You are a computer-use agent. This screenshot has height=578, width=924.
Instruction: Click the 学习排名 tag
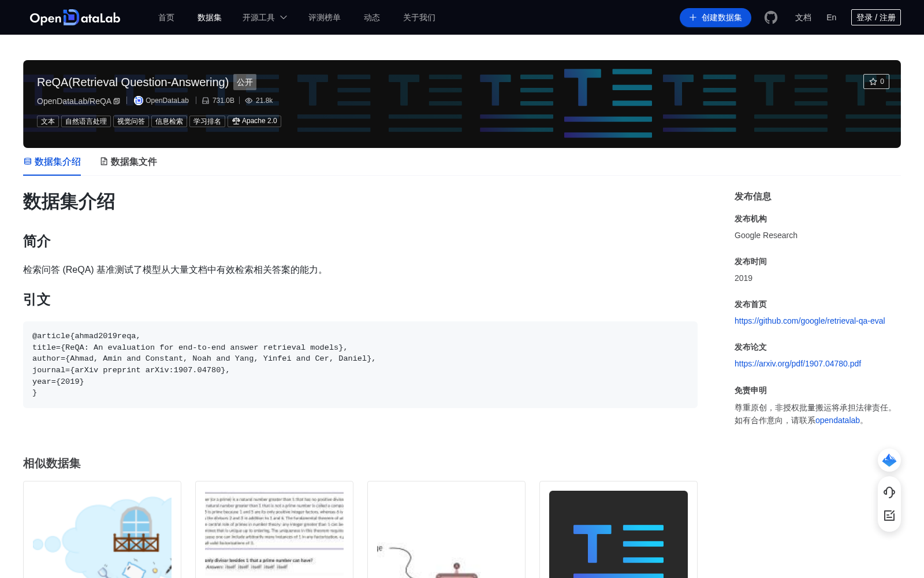point(207,121)
